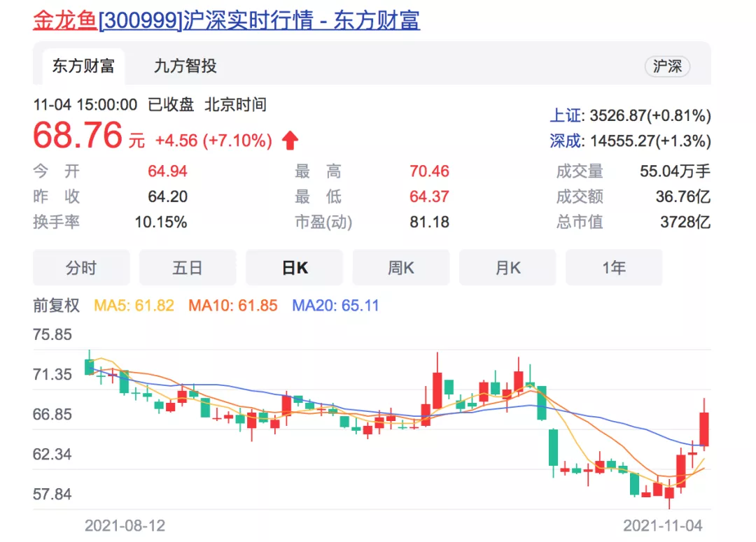
Task: Select the 分时 chart view
Action: (81, 268)
